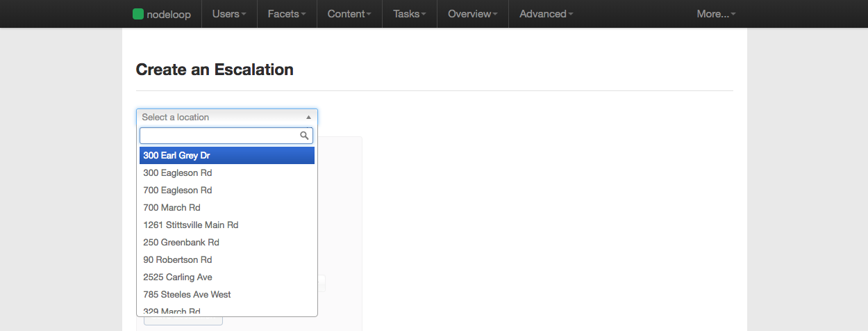The height and width of the screenshot is (331, 868).
Task: Open the Advanced menu
Action: tap(546, 14)
